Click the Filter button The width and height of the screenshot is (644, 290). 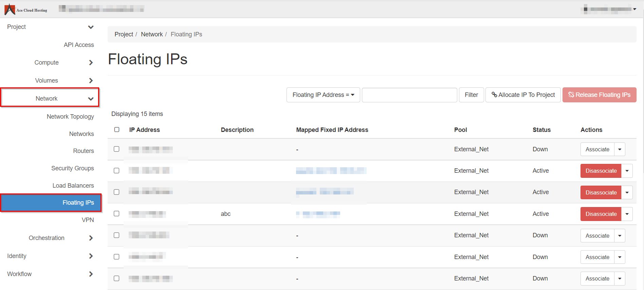click(x=471, y=95)
